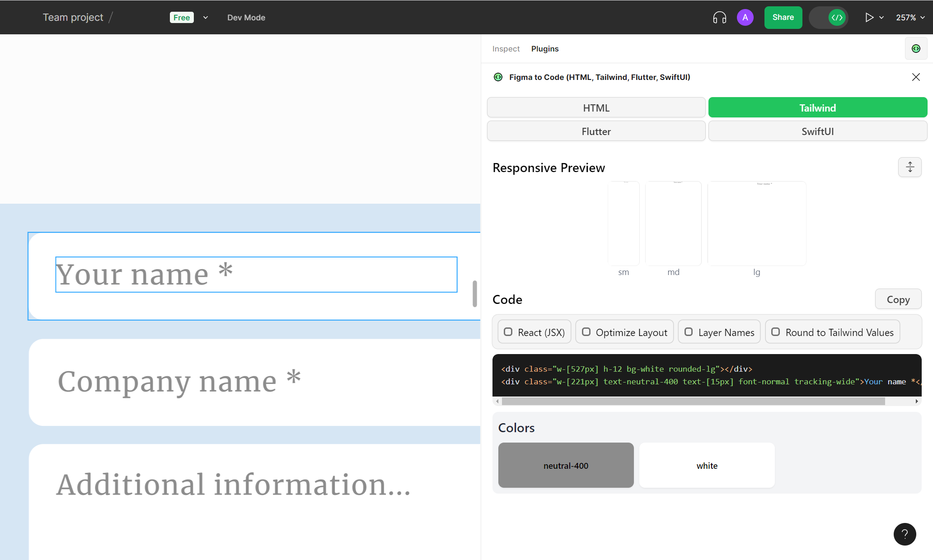Open the play button dropdown arrow
Viewport: 933px width, 560px height.
(881, 17)
